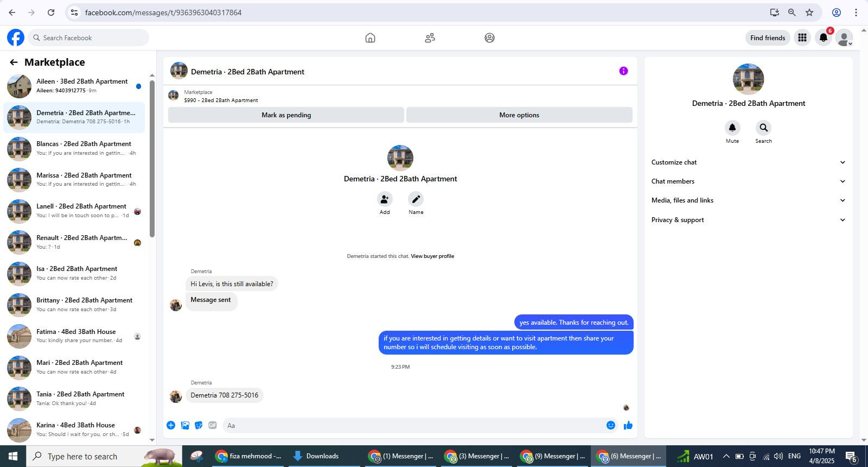Open notifications bell with 6 badge
This screenshot has height=467, width=868.
click(824, 37)
